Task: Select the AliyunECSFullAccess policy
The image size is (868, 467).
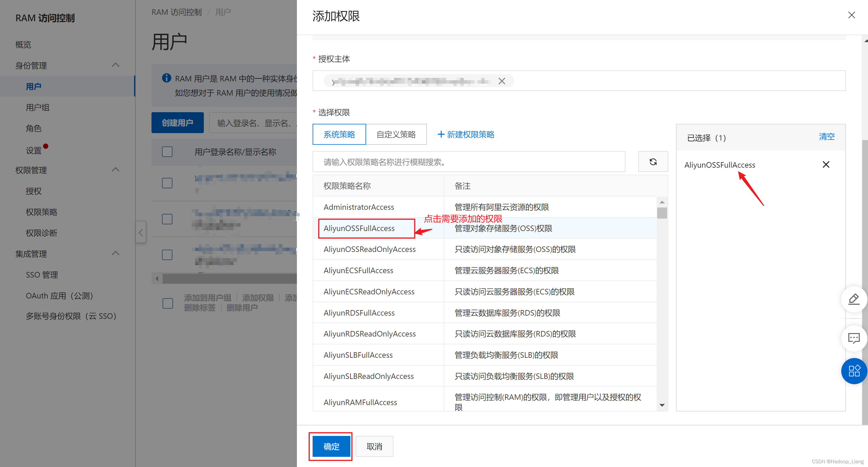Action: pyautogui.click(x=485, y=270)
